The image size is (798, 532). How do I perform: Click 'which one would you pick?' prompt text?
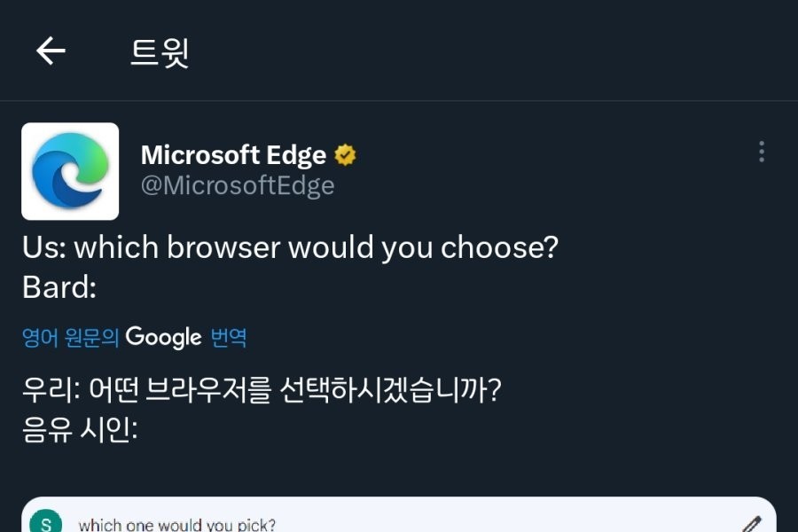pyautogui.click(x=177, y=524)
